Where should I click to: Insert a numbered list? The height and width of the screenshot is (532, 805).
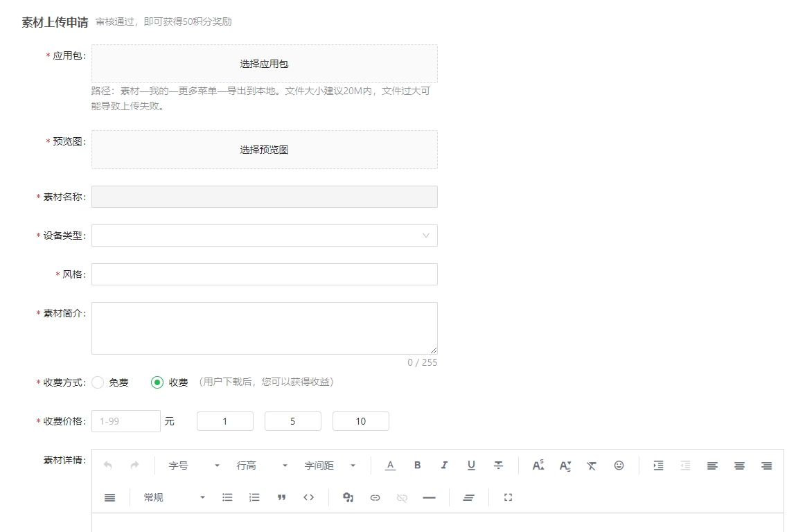[x=254, y=497]
